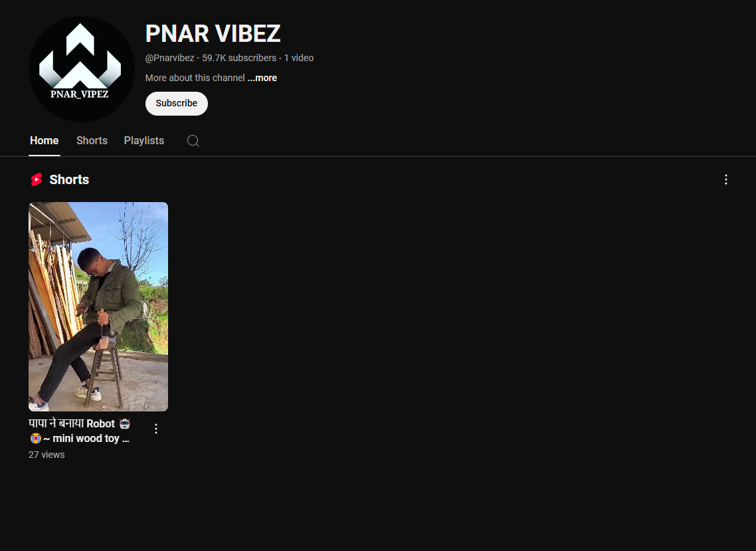Subscribe to PNAR VIBEZ channel

pos(177,103)
